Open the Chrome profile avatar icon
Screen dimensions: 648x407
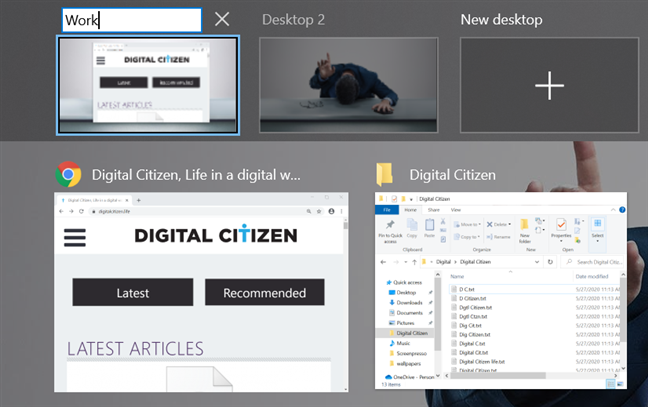pos(331,211)
